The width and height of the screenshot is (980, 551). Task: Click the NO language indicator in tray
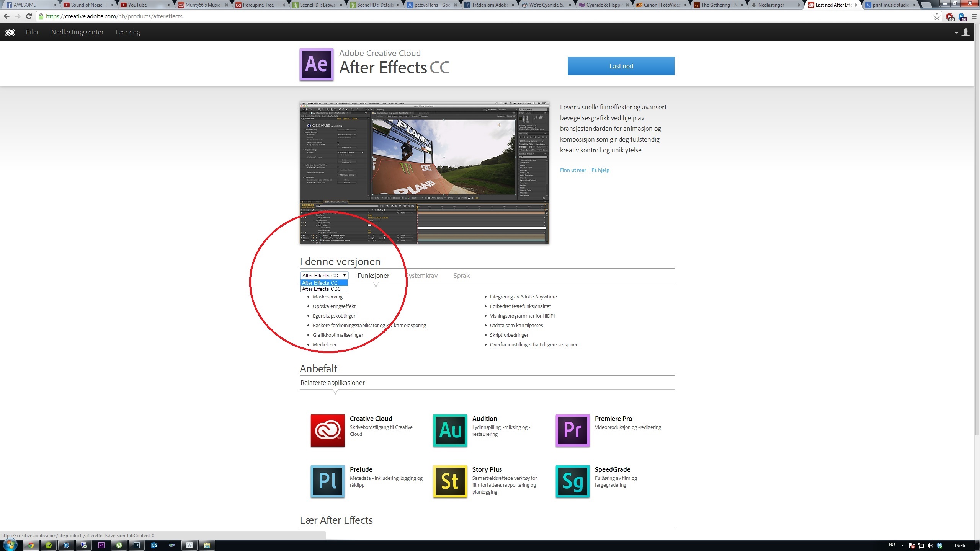tap(892, 545)
